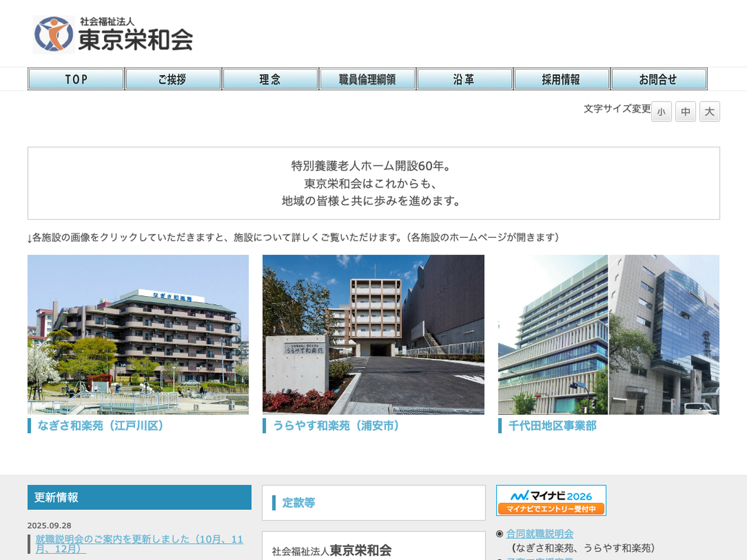Click the なぎさ和楽苑 building photo
Viewport: 747px width, 560px height.
pos(138,334)
